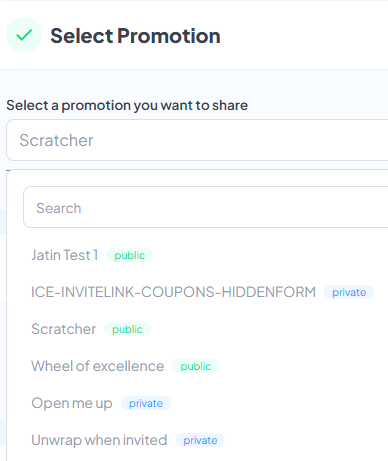The height and width of the screenshot is (461, 388).
Task: Select ICE-INVITELINK-COUPONS-HIDDENFORM promotion
Action: pyautogui.click(x=173, y=292)
